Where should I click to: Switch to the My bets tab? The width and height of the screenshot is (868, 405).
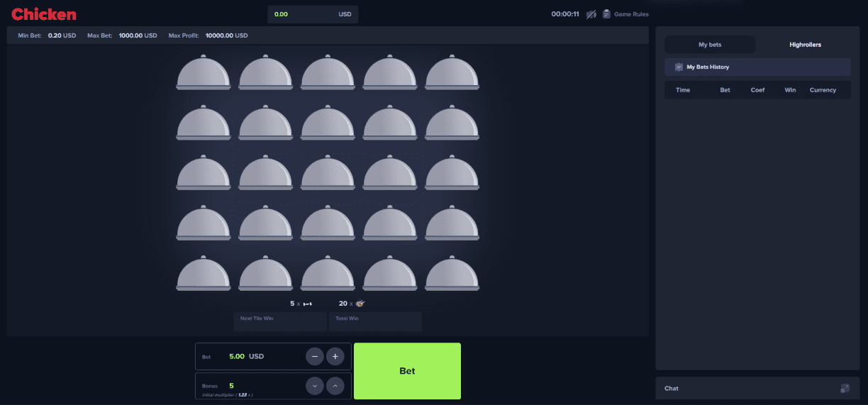[709, 45]
